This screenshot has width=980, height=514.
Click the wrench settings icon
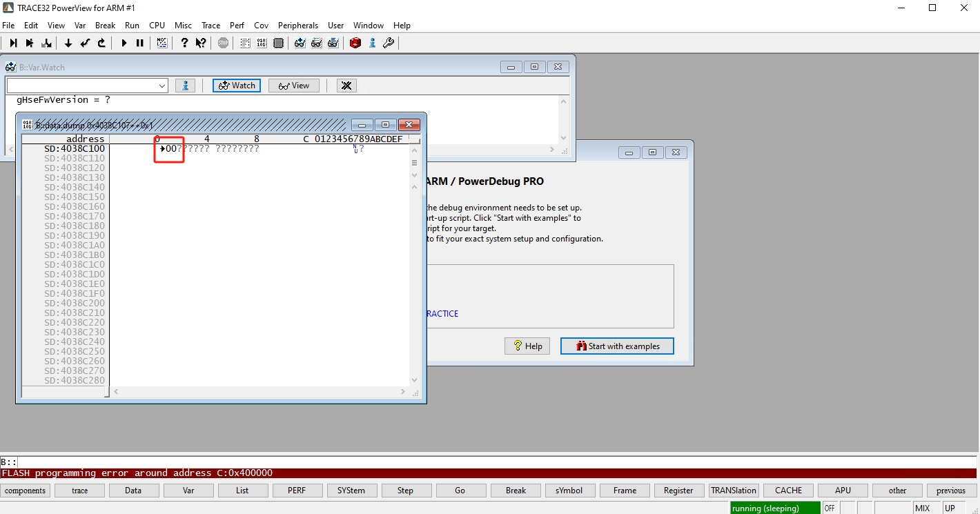click(x=389, y=43)
